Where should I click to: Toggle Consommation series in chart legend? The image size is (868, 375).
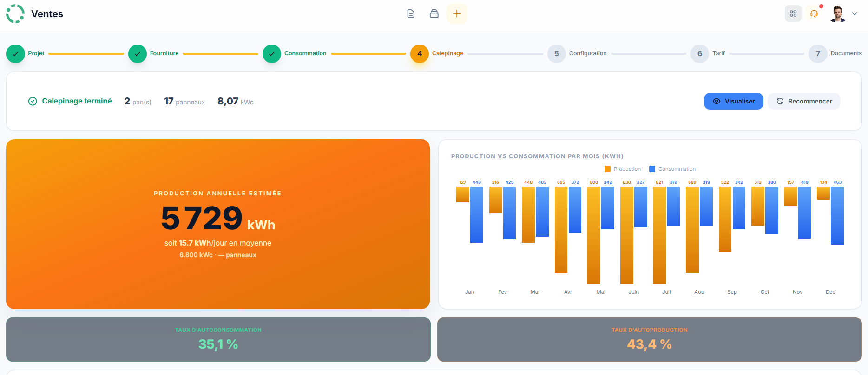pos(672,169)
